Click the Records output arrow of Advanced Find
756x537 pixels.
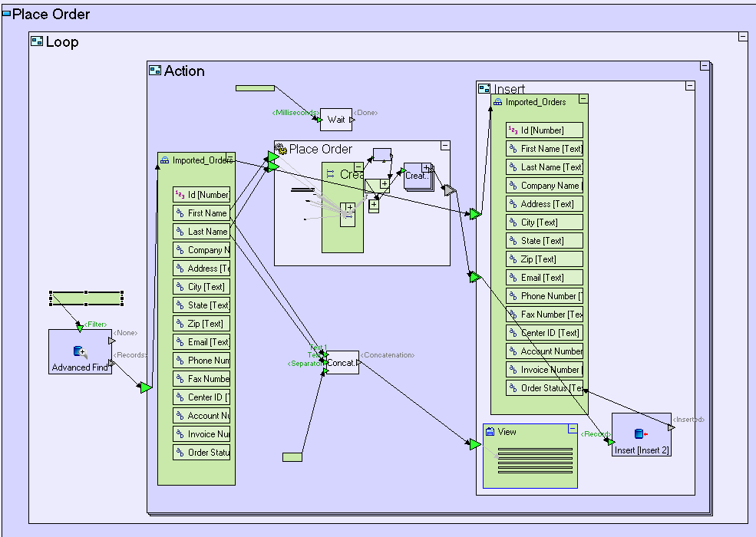[112, 363]
